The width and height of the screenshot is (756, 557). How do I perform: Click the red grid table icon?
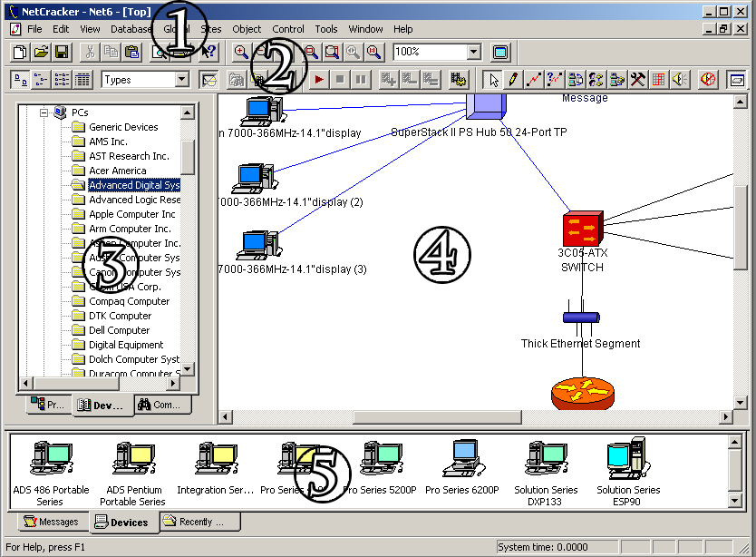tap(658, 79)
